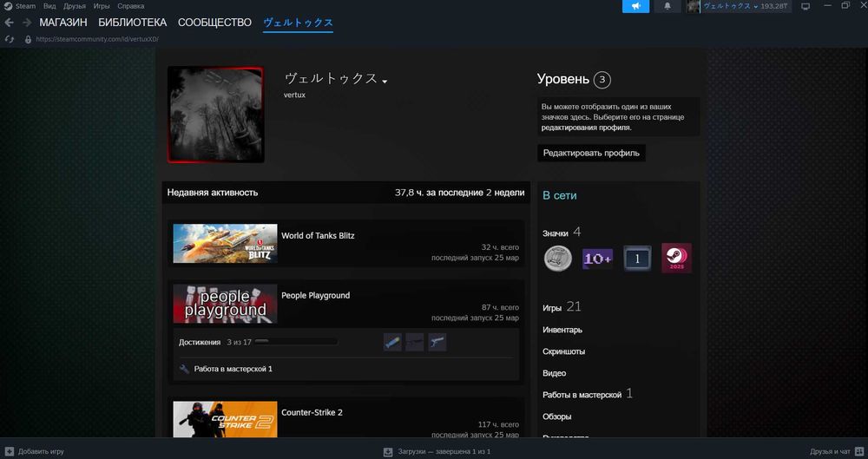
Task: Go back with the left arrow
Action: point(9,23)
